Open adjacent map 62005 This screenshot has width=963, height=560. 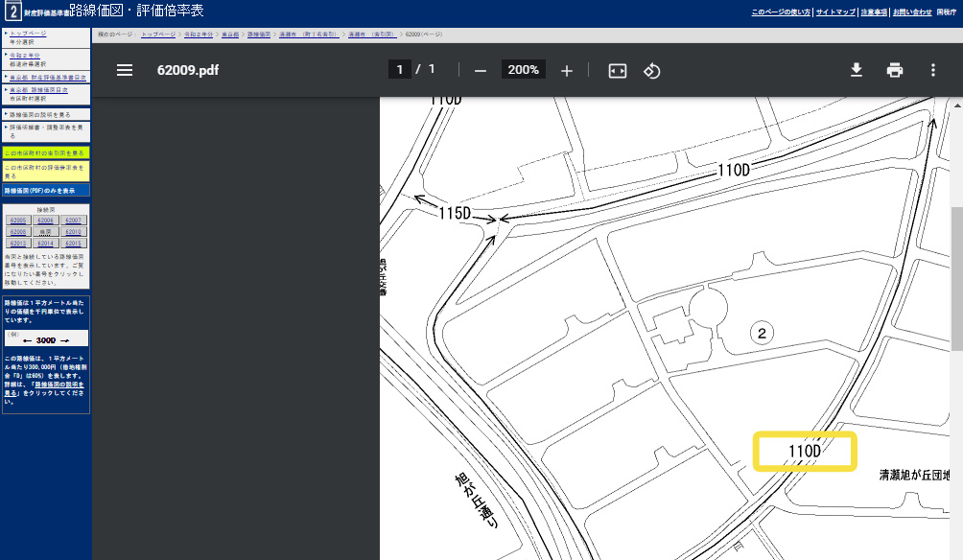pyautogui.click(x=18, y=221)
